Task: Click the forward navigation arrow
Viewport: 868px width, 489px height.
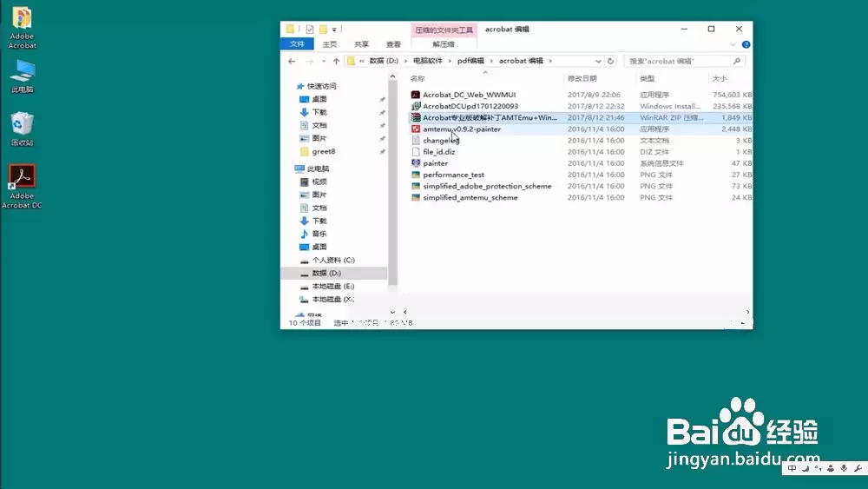Action: tap(310, 62)
